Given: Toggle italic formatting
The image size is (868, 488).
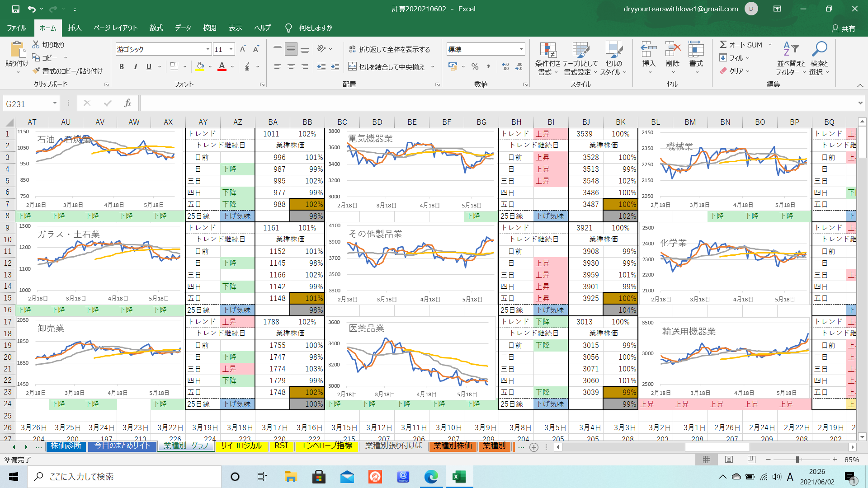Looking at the screenshot, I should pos(135,67).
